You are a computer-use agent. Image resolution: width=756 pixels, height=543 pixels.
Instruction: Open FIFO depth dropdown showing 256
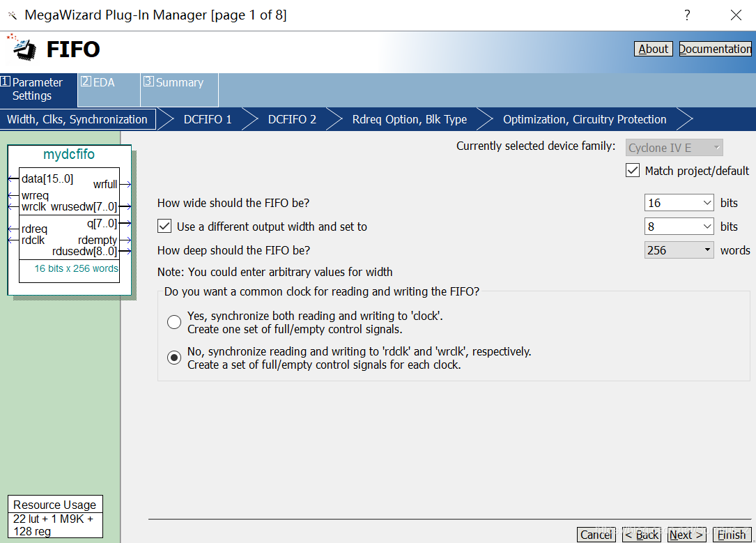coord(679,250)
